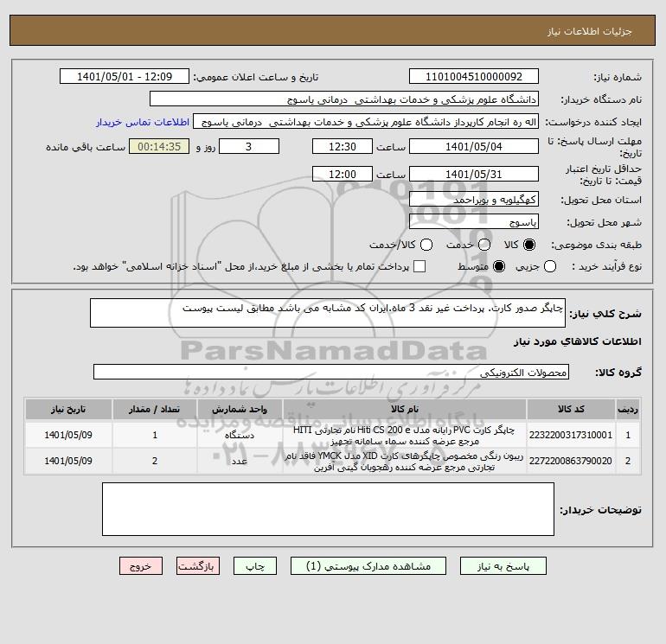
Task: Click the unit cell عدد
Action: (240, 461)
